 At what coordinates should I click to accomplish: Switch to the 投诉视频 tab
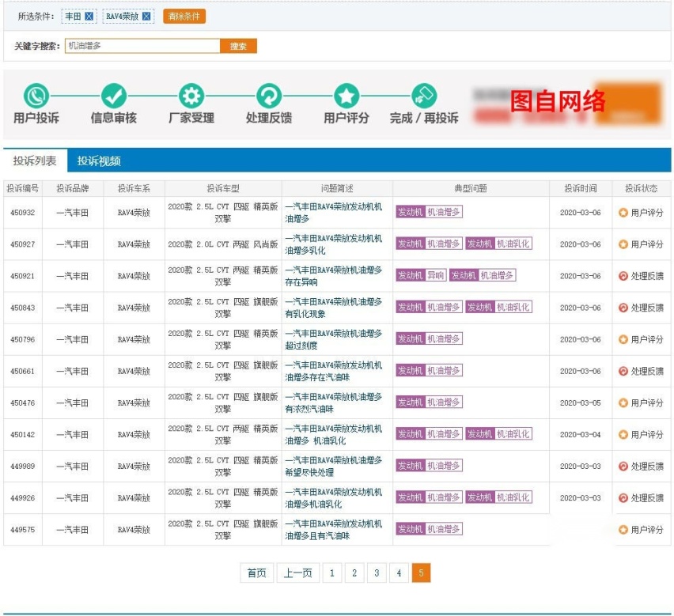pyautogui.click(x=99, y=161)
